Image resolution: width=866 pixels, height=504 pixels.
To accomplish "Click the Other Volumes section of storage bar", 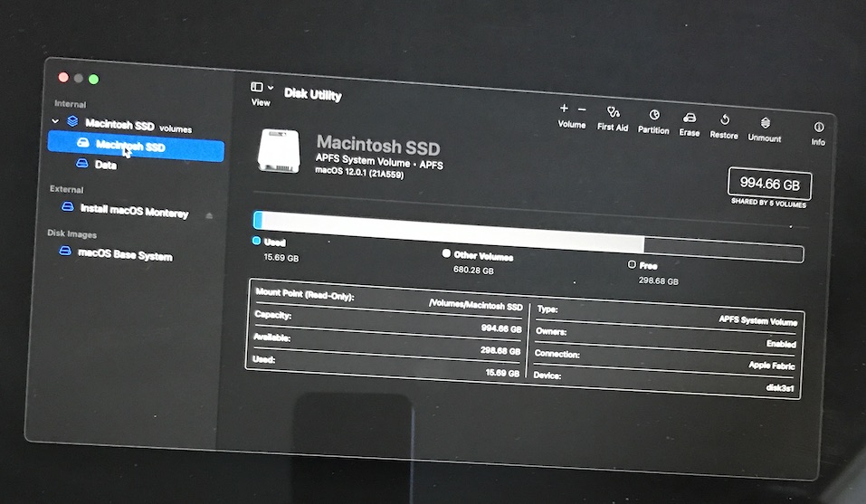I will click(452, 233).
